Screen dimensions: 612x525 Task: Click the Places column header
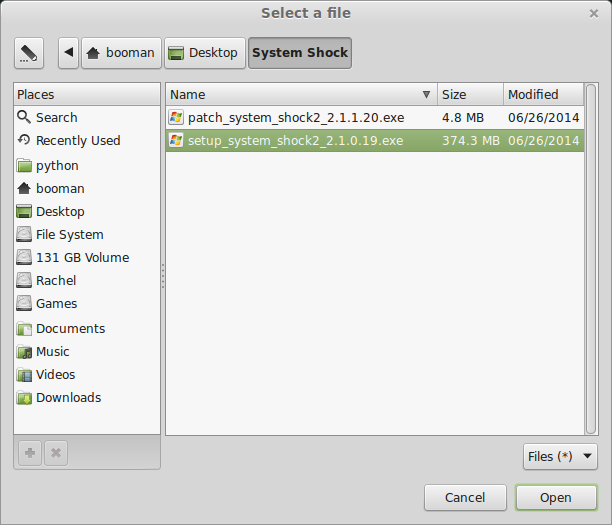tap(87, 94)
